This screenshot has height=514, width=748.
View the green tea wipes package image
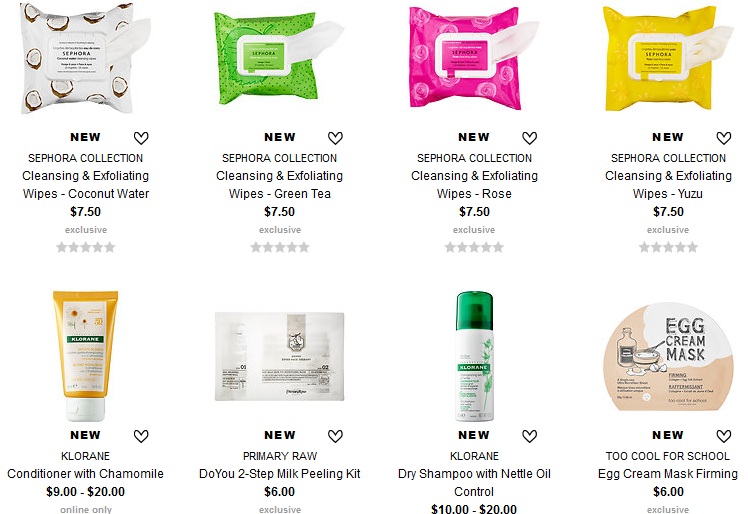[x=280, y=58]
